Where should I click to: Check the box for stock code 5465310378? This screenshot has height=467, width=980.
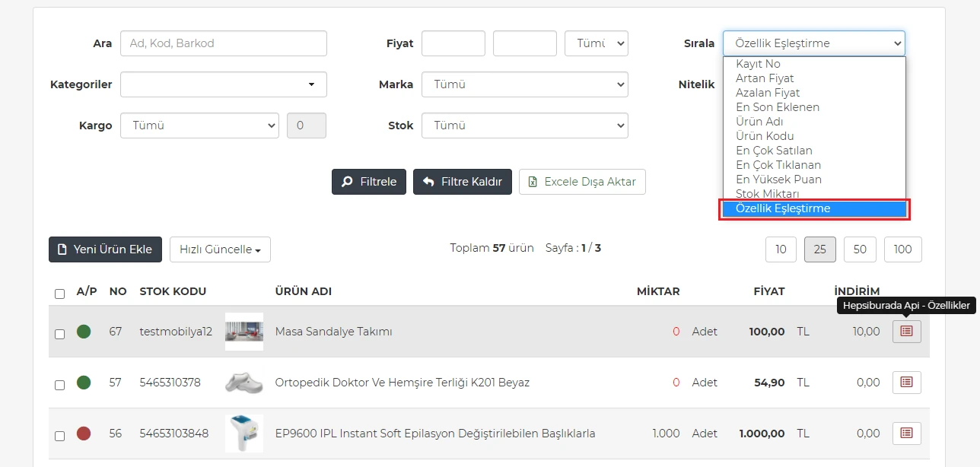tap(60, 385)
